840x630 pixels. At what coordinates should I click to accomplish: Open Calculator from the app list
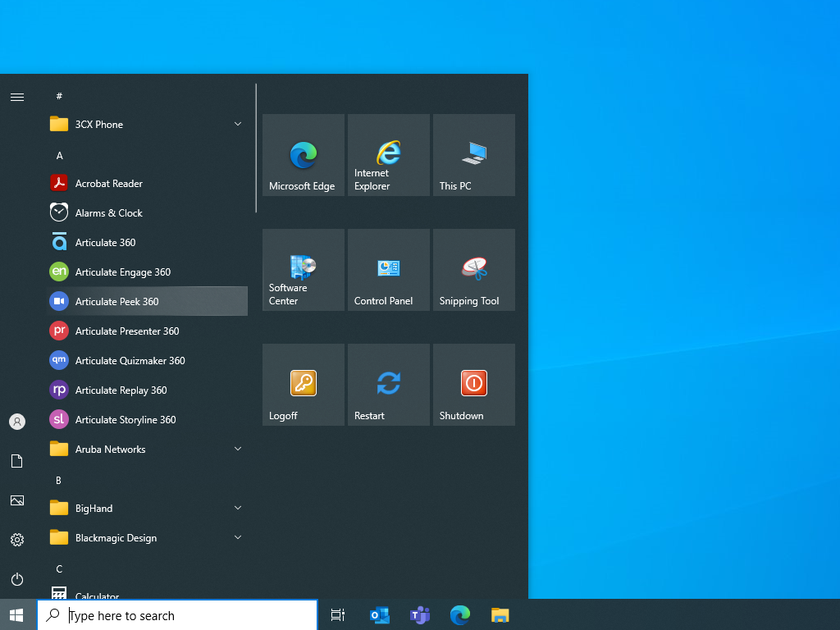pos(148,591)
